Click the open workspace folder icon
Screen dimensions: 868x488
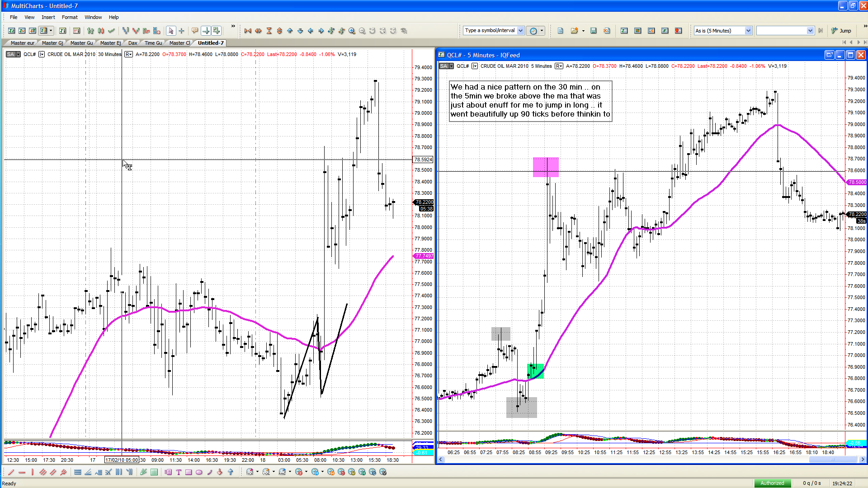(574, 31)
